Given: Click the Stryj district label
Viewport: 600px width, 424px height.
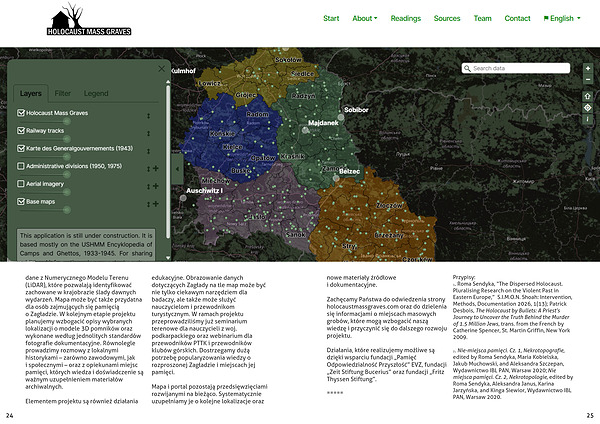Looking at the screenshot, I should (349, 246).
